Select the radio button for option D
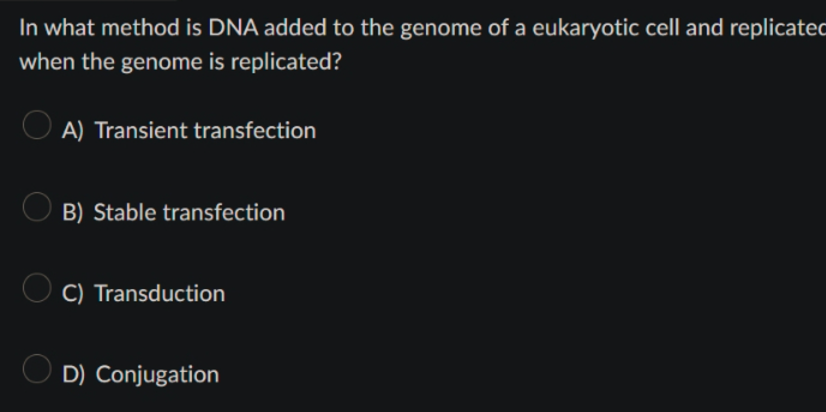 pos(37,369)
